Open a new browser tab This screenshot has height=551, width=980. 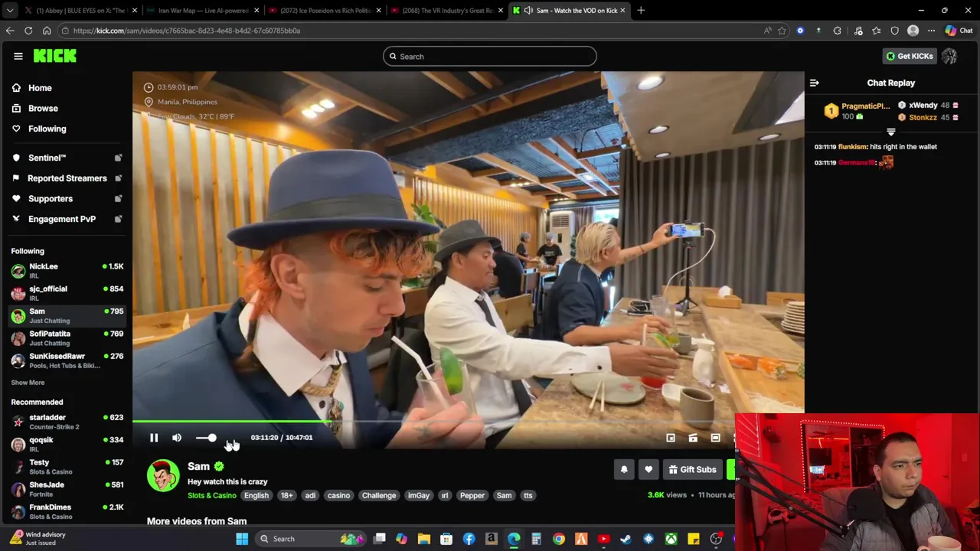click(x=641, y=11)
